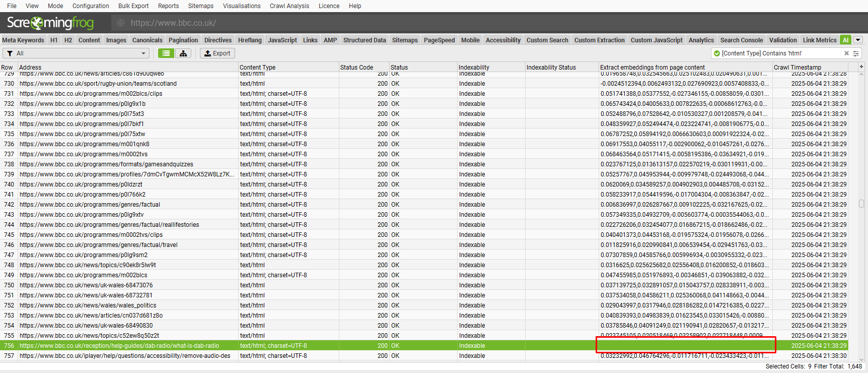This screenshot has height=373, width=868.
Task: Switch to the Pagination tab
Action: (x=183, y=40)
